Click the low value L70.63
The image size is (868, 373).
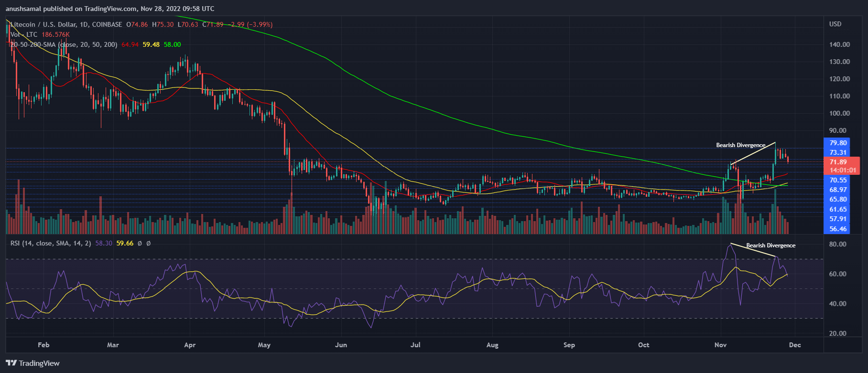pyautogui.click(x=188, y=24)
